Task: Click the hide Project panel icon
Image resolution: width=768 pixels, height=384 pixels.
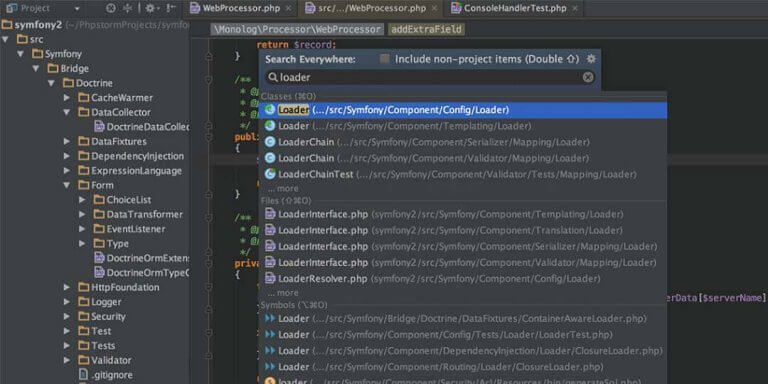Action: click(x=170, y=8)
